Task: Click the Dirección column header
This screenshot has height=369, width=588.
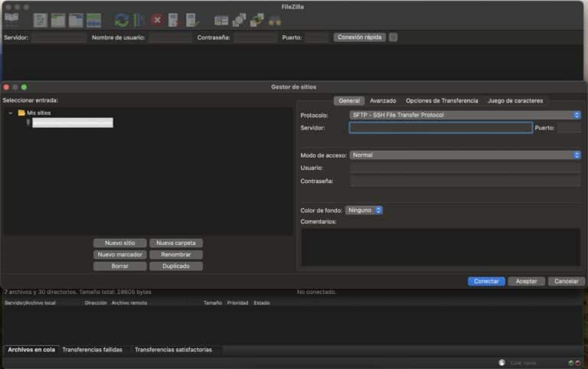Action: (96, 303)
